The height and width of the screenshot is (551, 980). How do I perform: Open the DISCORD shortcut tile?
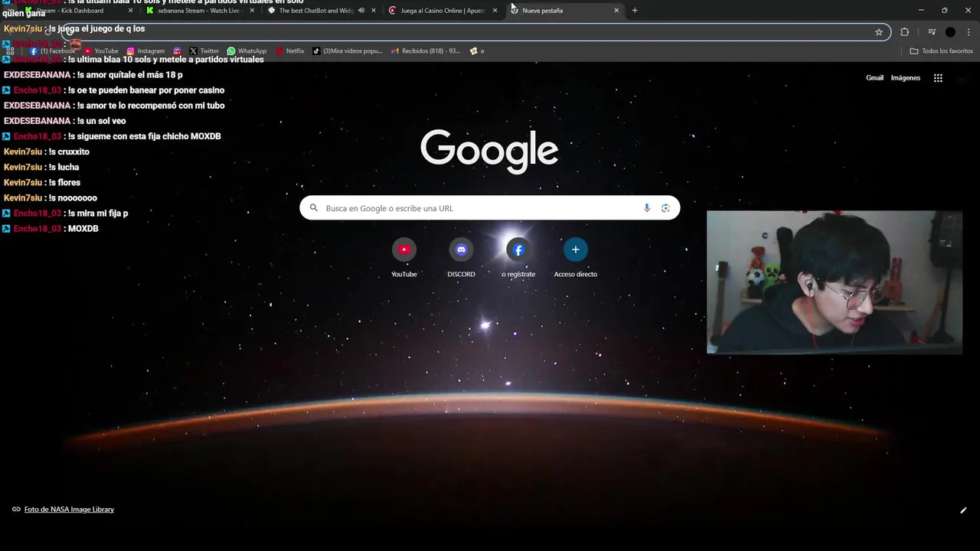(461, 258)
